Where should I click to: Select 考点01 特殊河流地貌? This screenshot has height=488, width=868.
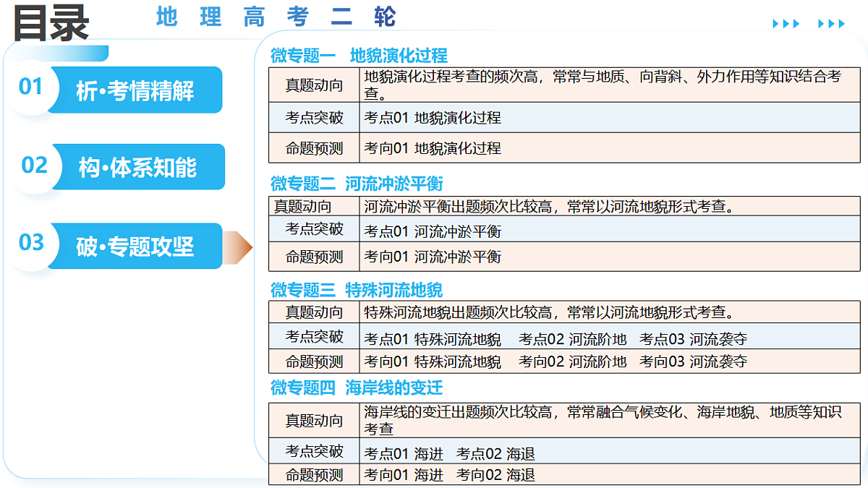[x=433, y=339]
